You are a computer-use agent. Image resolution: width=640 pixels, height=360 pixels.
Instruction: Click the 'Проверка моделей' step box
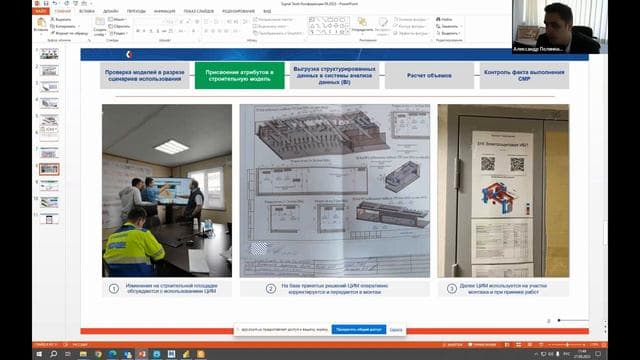(x=144, y=76)
